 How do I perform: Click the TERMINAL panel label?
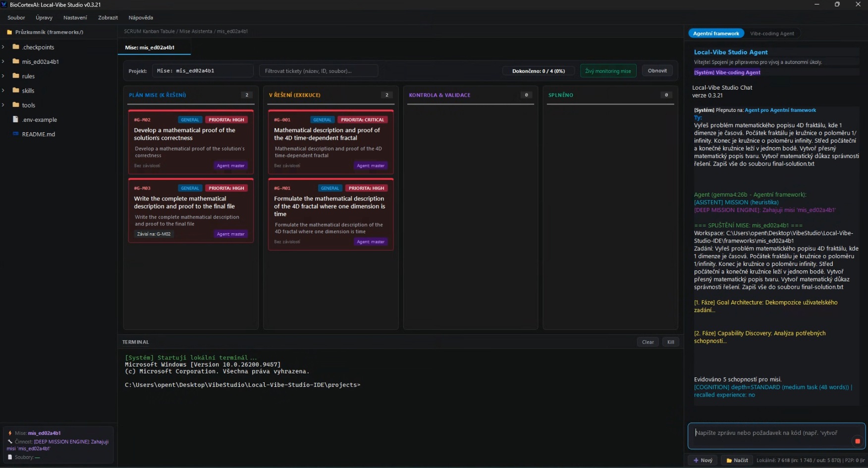click(x=135, y=342)
